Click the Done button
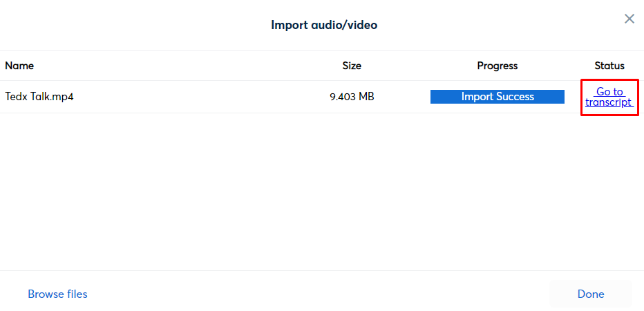The height and width of the screenshot is (311, 644). (x=591, y=294)
